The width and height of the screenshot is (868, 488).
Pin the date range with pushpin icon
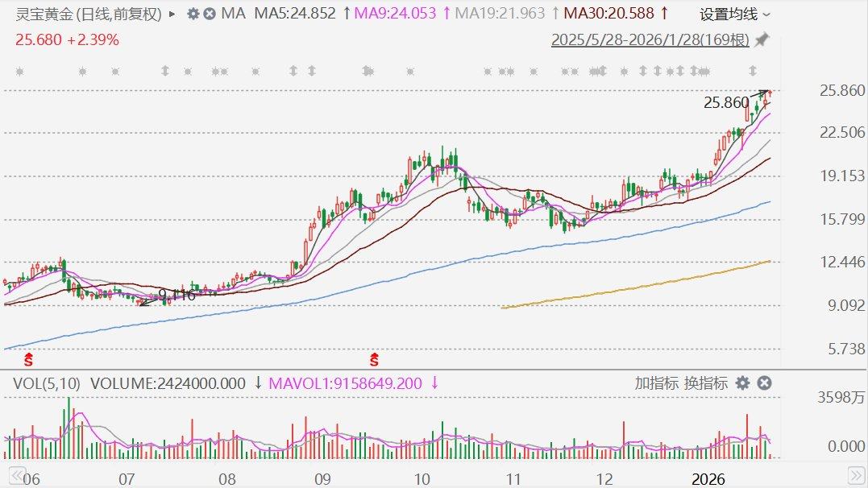[x=762, y=40]
